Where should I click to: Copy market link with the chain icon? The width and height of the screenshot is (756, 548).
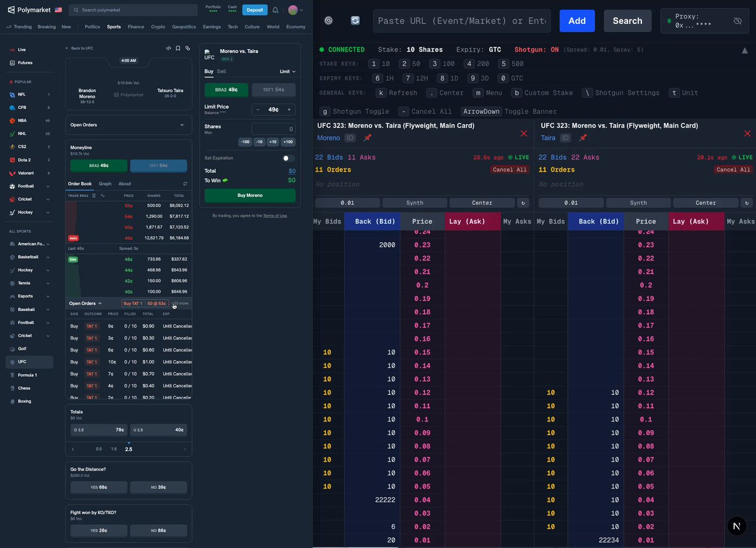(x=188, y=48)
